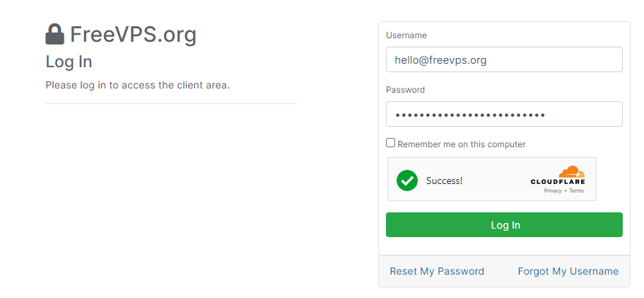This screenshot has height=298, width=644.
Task: Tick the Remember me checkbox
Action: 391,143
